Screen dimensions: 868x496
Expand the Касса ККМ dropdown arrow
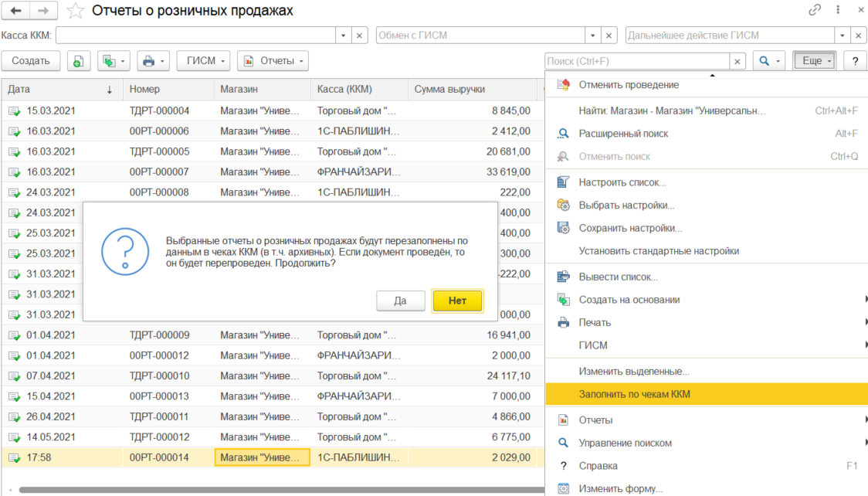pos(344,36)
